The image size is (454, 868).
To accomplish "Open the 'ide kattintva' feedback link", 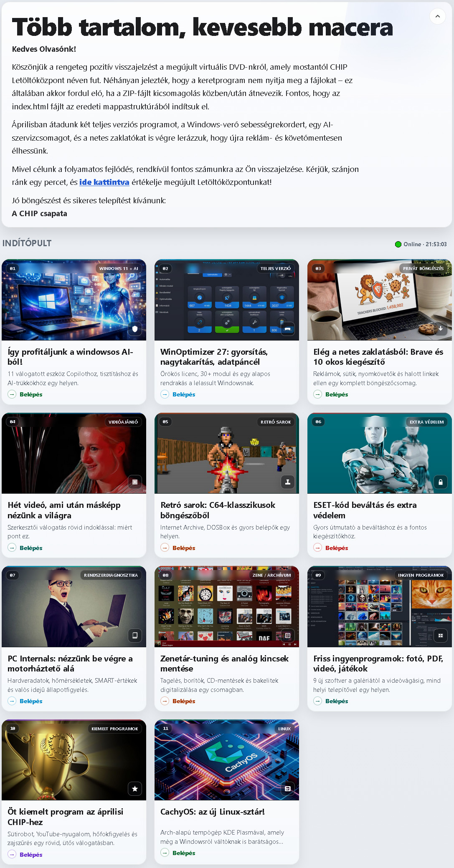I will (104, 182).
